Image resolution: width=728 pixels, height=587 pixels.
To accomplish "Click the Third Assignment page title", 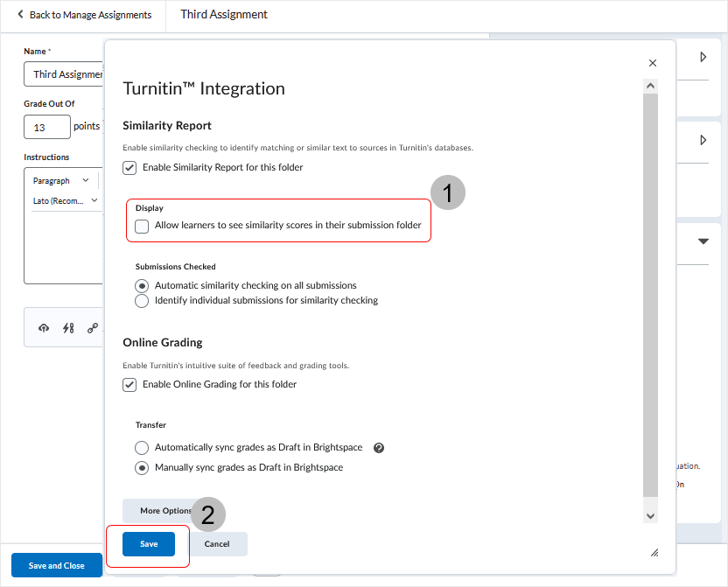I will point(224,14).
